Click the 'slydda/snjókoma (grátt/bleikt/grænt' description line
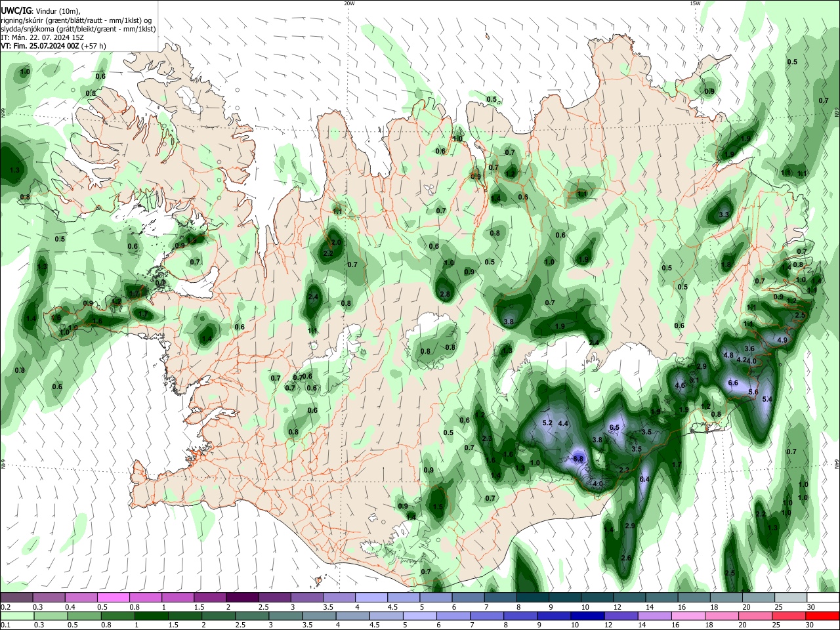 (x=78, y=29)
